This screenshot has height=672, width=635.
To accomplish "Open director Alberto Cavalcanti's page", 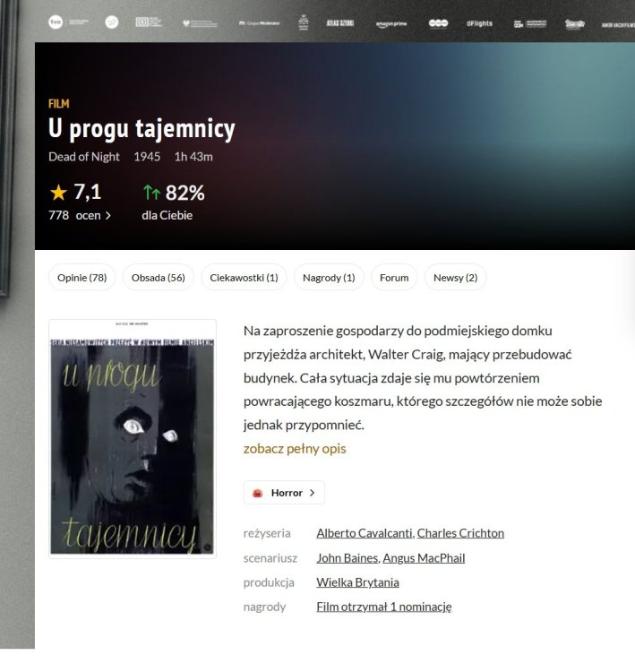I will tap(365, 533).
